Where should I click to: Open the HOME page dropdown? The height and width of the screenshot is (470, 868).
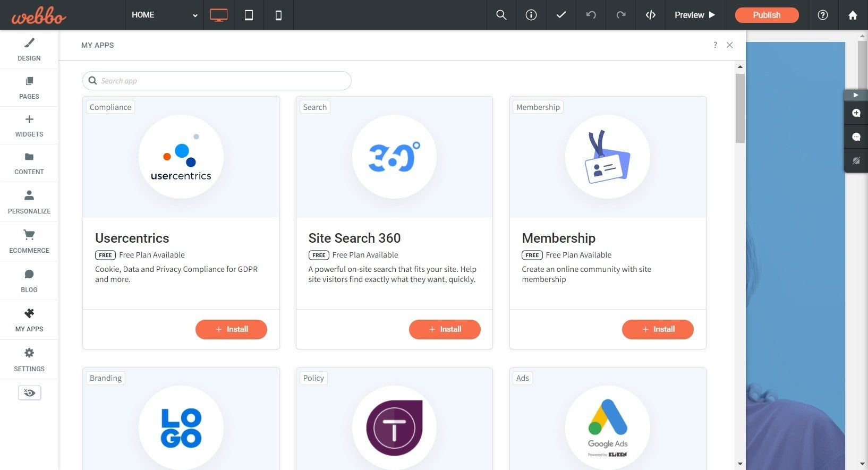click(x=165, y=15)
